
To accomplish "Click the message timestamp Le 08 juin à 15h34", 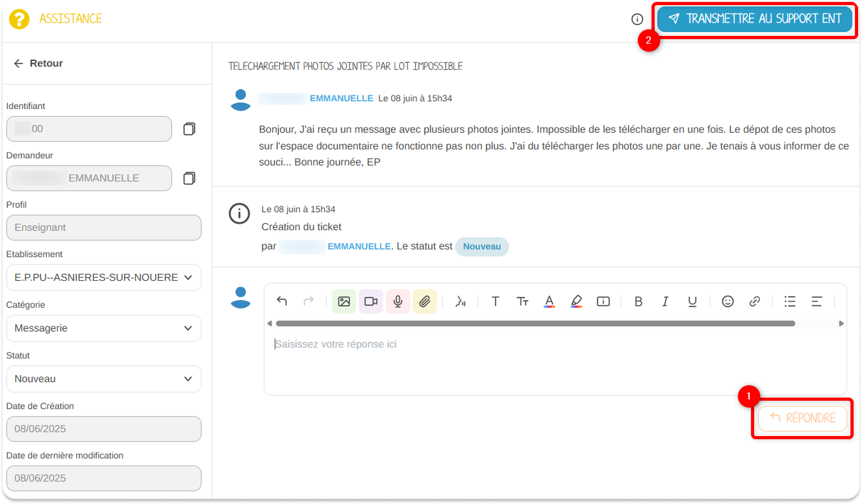I will 415,99.
